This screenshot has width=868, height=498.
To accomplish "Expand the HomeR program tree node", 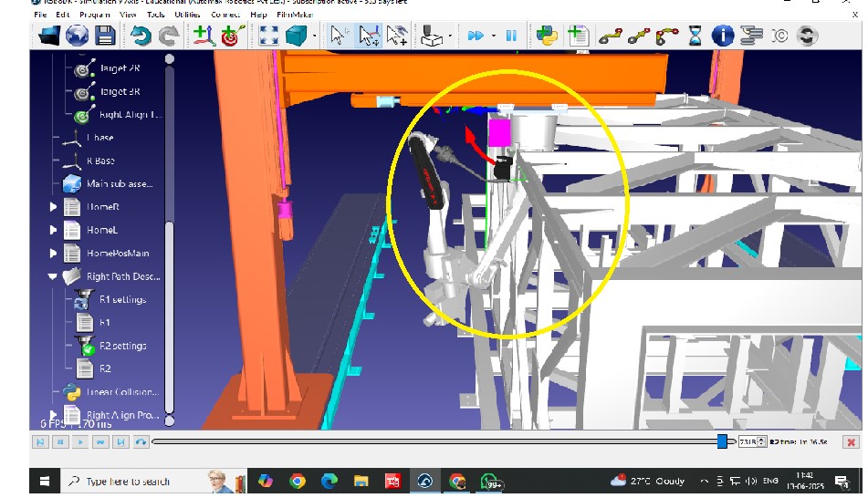I will click(x=53, y=207).
